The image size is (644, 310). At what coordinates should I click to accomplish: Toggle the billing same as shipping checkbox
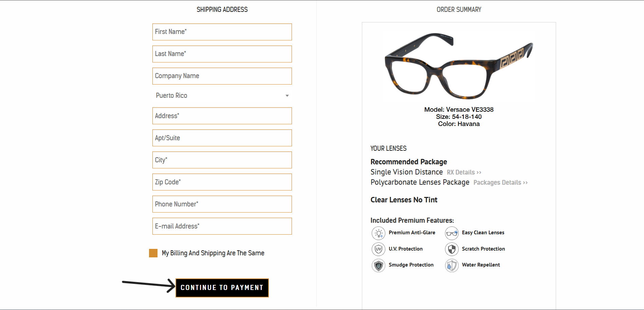[153, 253]
